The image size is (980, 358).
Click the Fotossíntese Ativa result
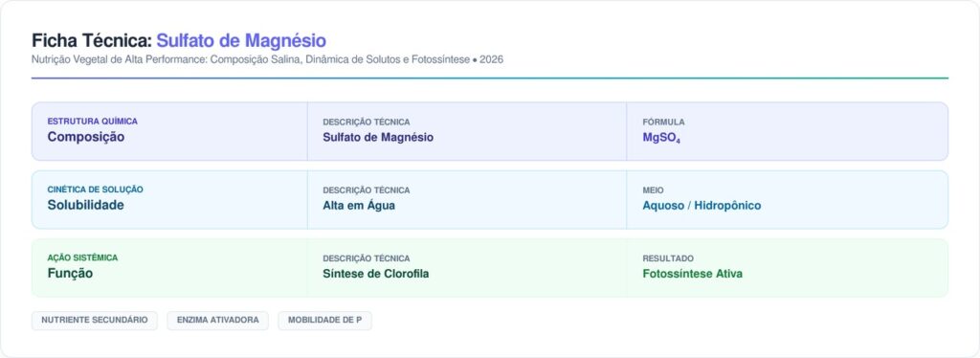pyautogui.click(x=693, y=274)
